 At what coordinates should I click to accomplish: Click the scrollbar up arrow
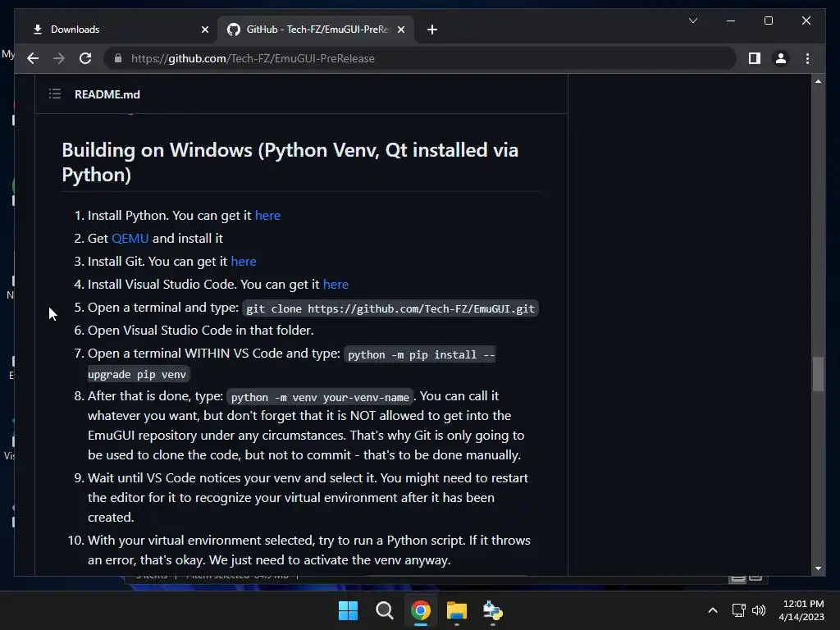pos(818,81)
